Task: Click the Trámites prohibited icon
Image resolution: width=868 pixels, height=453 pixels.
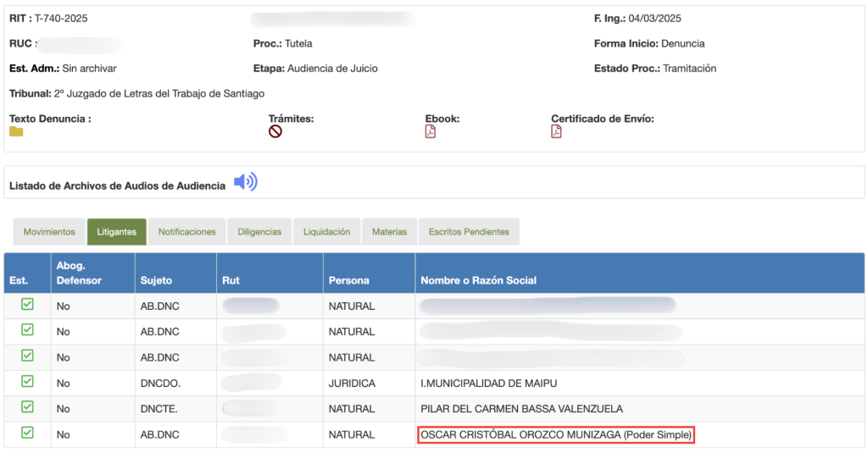Action: [275, 132]
